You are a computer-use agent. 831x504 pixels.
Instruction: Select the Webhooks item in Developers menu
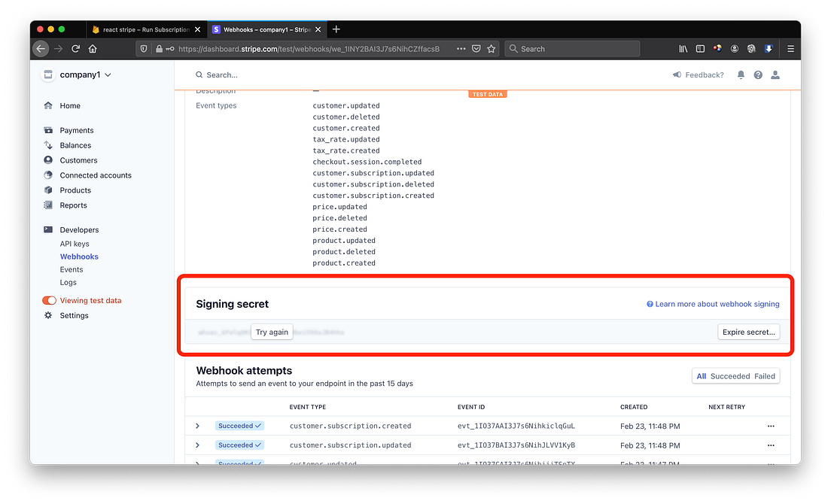click(79, 256)
